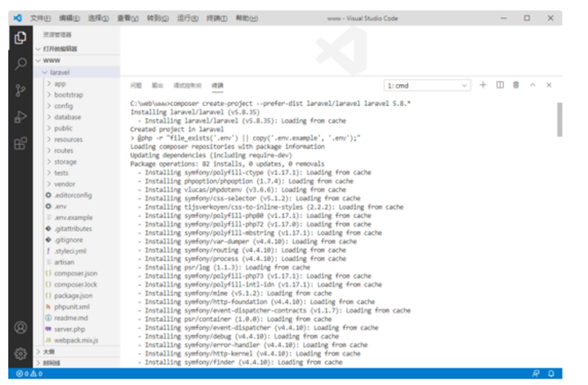Click the terminal vertical scrollbar thumb
This screenshot has width=588, height=385.
point(559,119)
